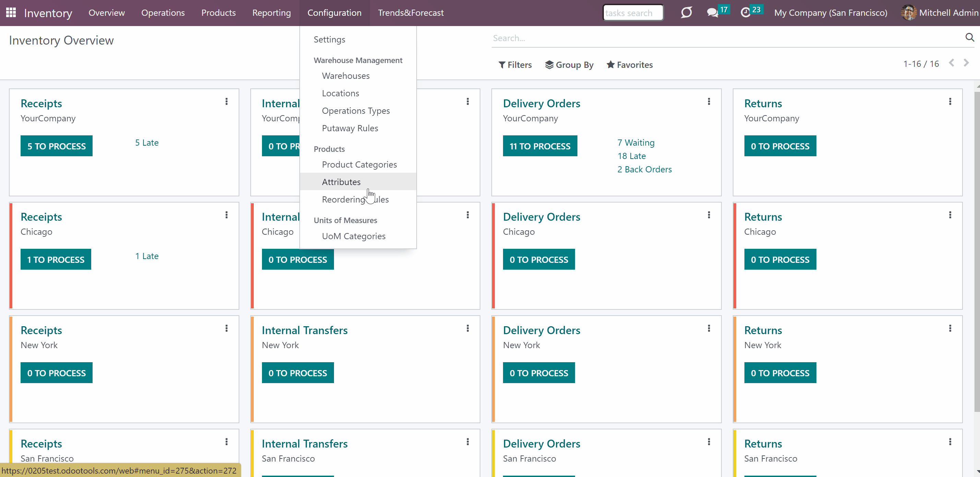This screenshot has width=980, height=477.
Task: Open the apps grid menu icon
Action: pos(11,13)
